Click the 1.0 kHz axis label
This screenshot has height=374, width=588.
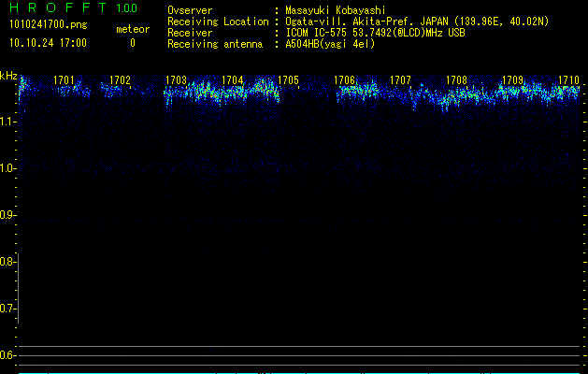pyautogui.click(x=7, y=169)
